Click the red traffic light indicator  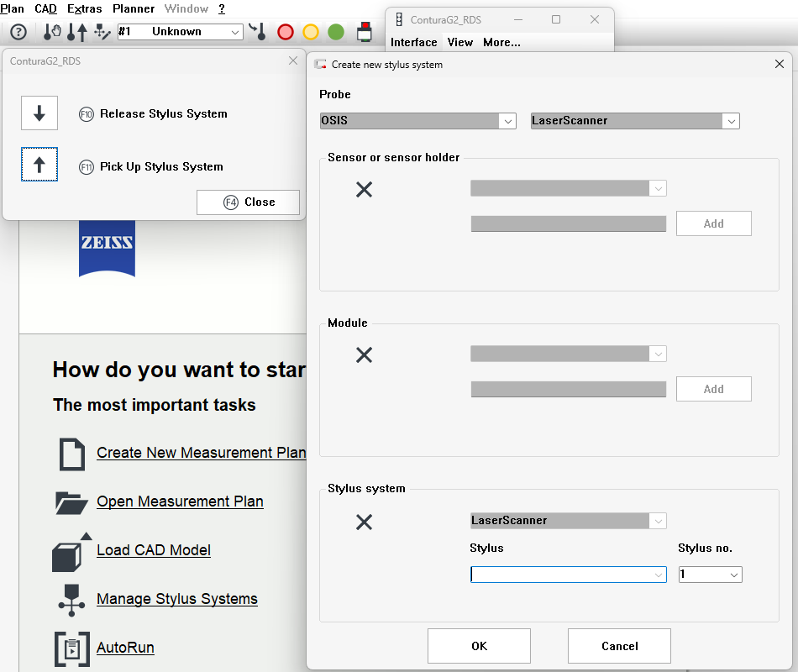point(286,32)
